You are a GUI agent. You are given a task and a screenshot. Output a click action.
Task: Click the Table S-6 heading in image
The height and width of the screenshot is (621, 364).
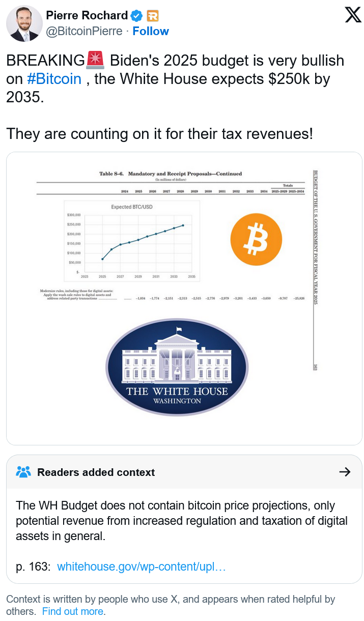pyautogui.click(x=171, y=174)
